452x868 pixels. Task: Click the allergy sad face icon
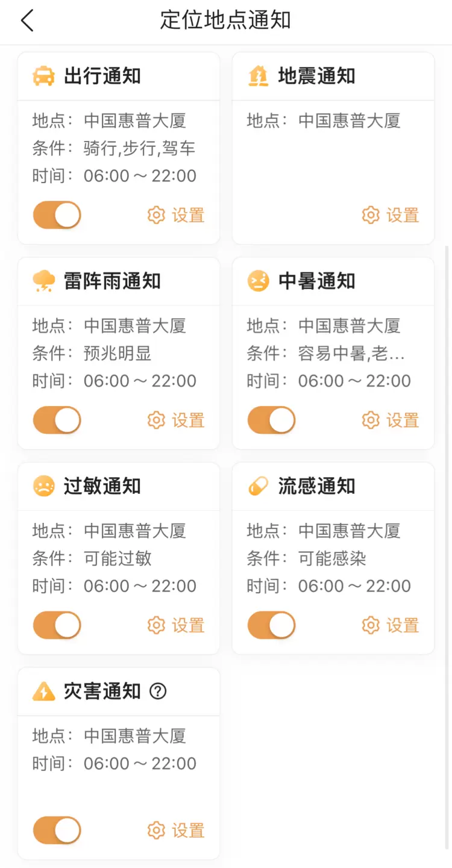43,486
